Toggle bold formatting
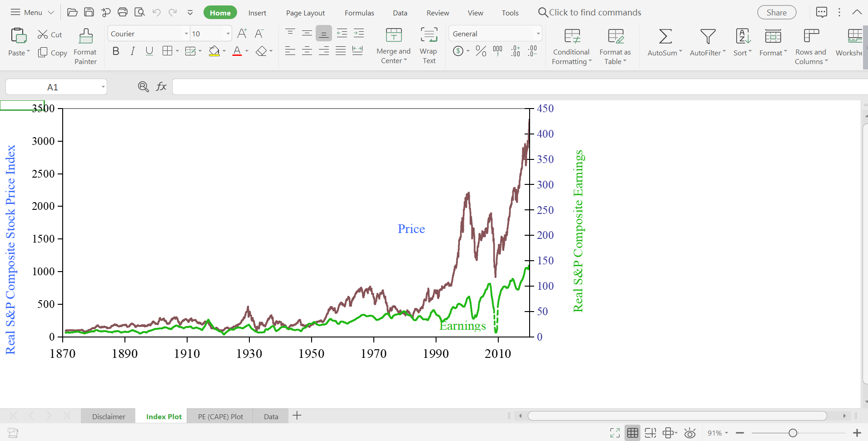The height and width of the screenshot is (441, 868). [x=115, y=51]
